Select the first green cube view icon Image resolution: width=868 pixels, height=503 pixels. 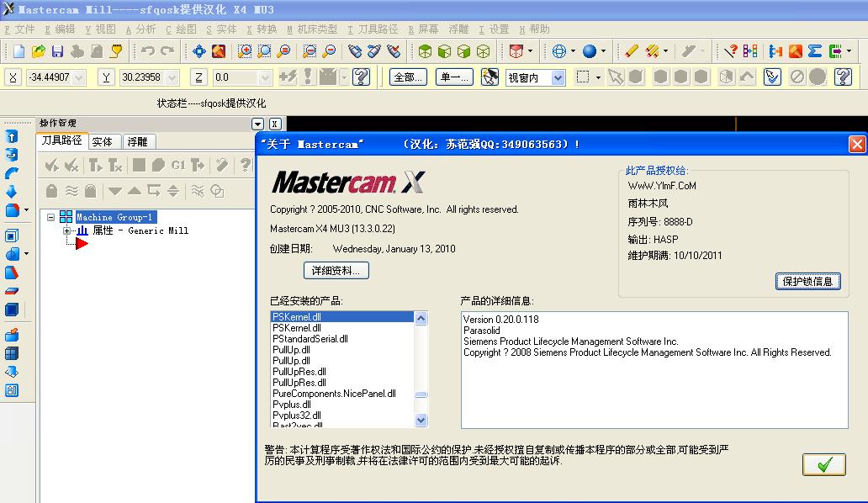click(425, 51)
